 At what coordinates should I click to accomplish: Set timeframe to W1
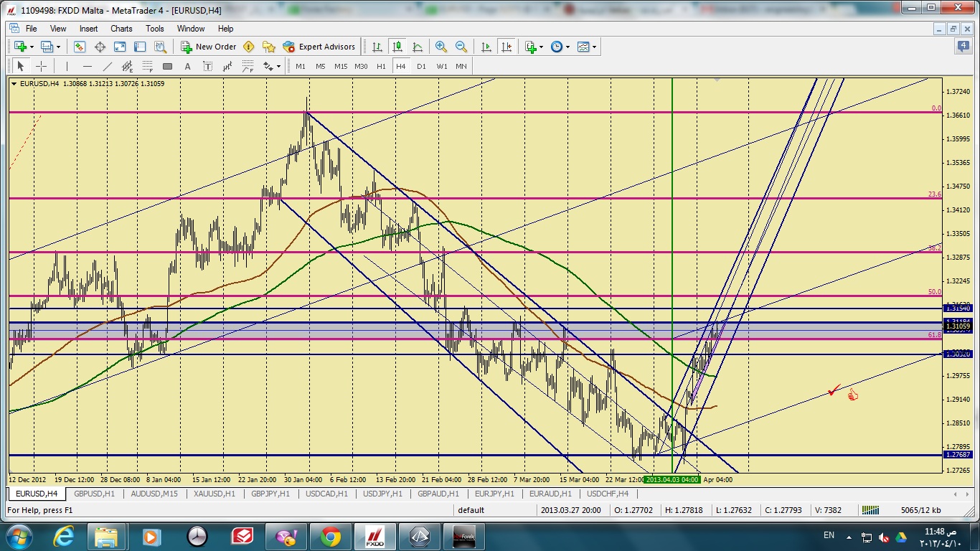tap(441, 66)
